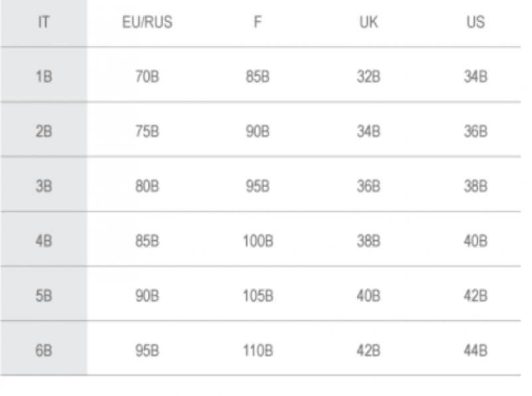The width and height of the screenshot is (532, 396).
Task: Click the 110B French size cell
Action: pyautogui.click(x=258, y=351)
